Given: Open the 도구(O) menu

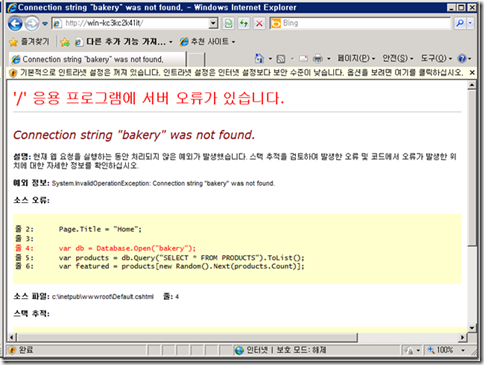Looking at the screenshot, I should pos(436,59).
